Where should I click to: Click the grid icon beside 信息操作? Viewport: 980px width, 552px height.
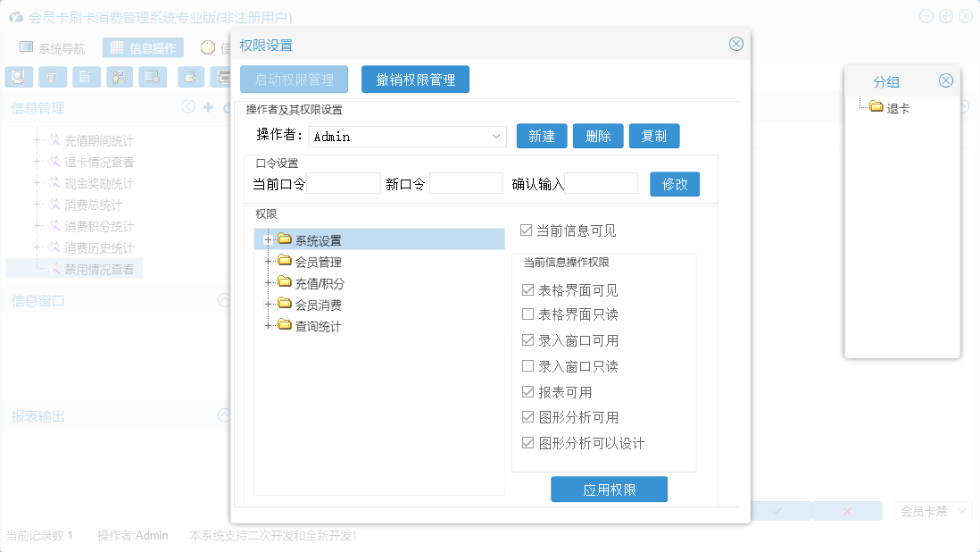[x=117, y=47]
